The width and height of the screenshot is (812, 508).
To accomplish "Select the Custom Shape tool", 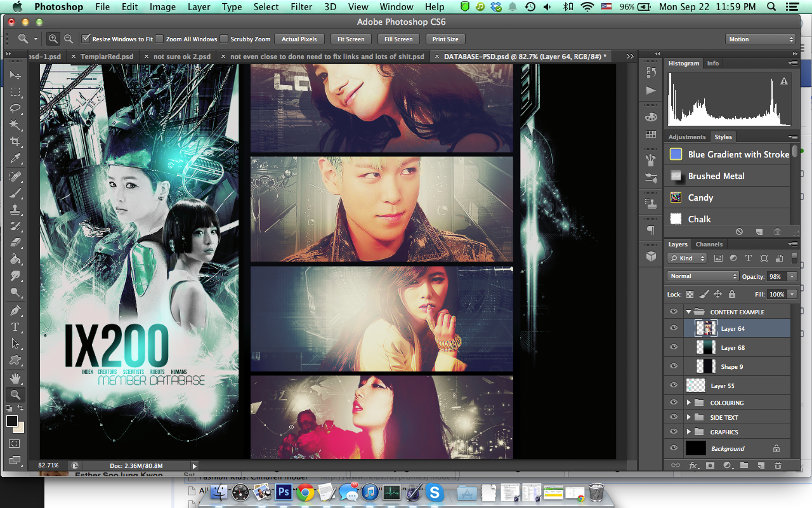I will [15, 360].
